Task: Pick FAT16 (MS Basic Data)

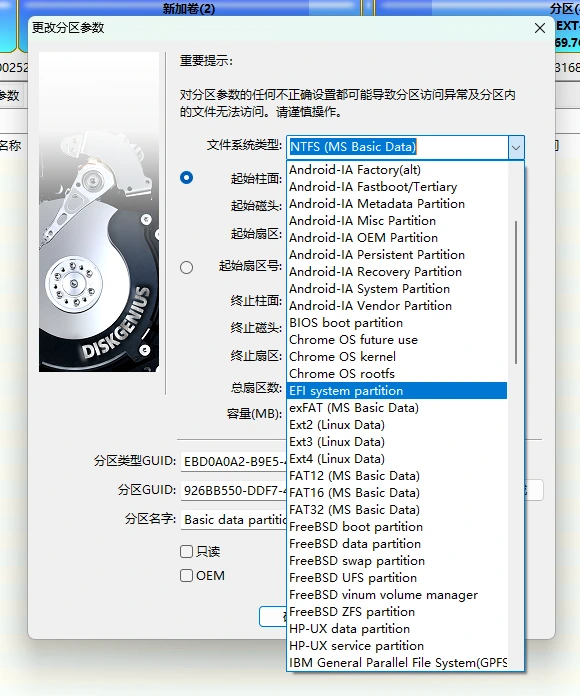Action: 397,493
